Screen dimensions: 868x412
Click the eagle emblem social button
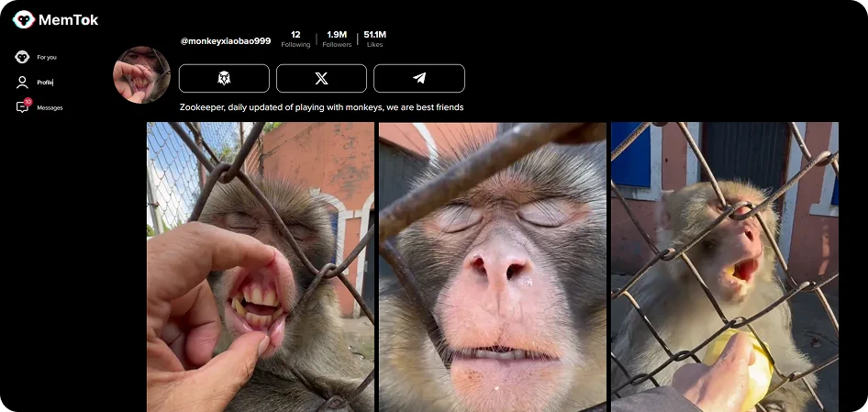224,78
